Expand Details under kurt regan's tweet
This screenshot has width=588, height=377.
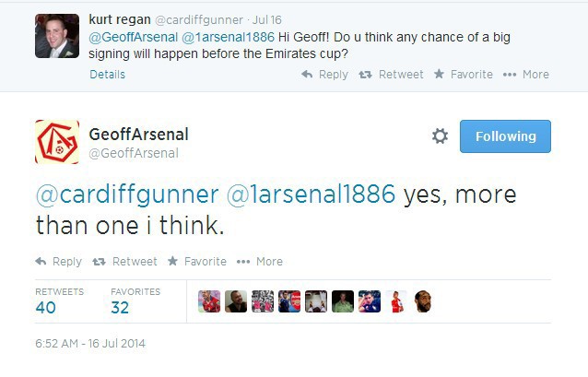coord(108,75)
